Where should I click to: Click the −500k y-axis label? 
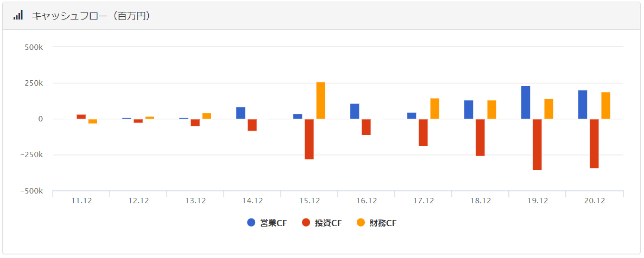point(31,191)
